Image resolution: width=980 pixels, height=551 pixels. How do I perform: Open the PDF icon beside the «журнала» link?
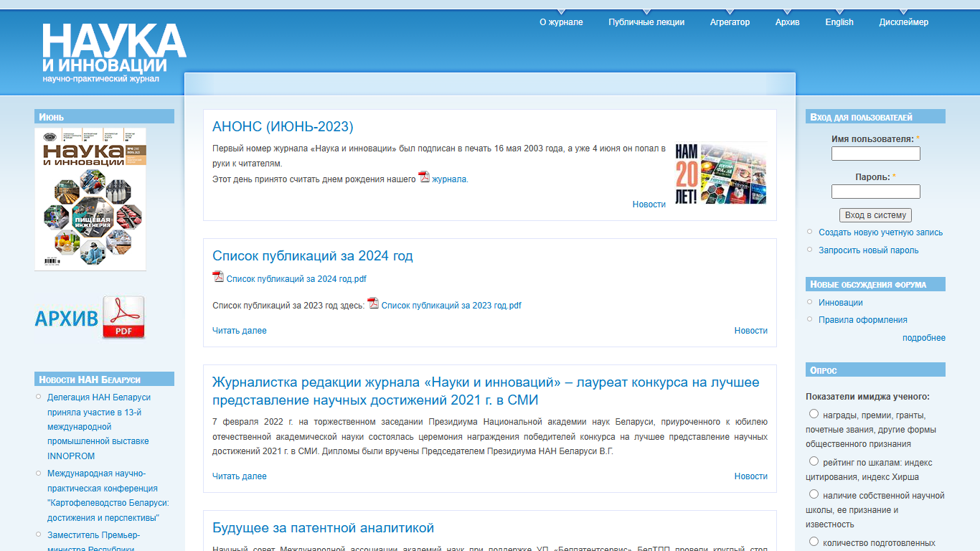[x=424, y=177]
